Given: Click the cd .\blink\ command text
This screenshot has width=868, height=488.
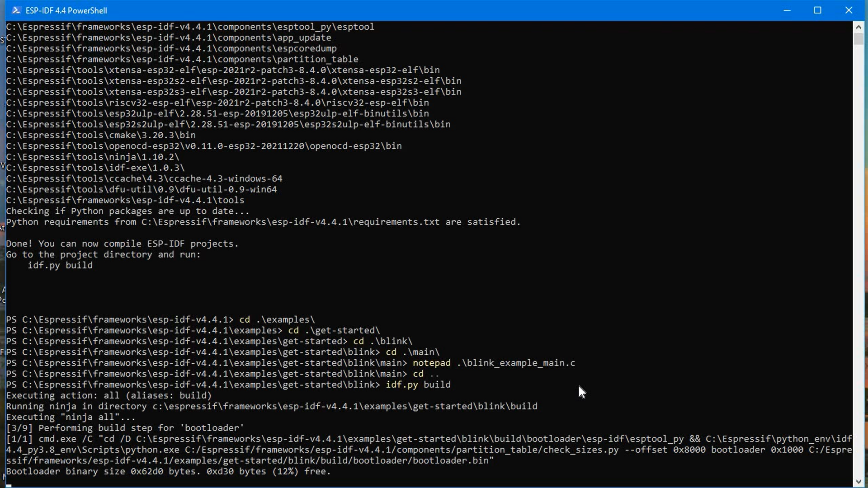Looking at the screenshot, I should tap(382, 341).
